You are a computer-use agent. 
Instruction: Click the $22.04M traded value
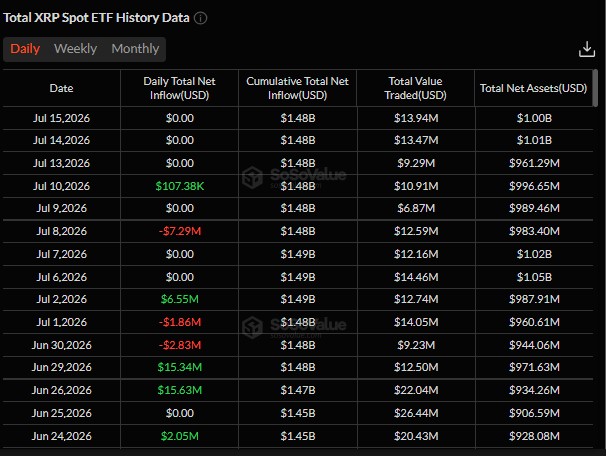416,390
